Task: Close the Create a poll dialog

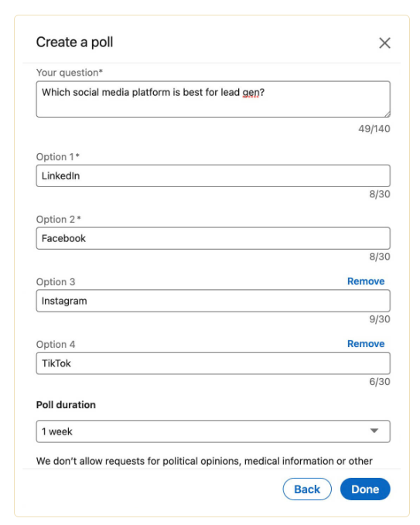Action: (384, 43)
